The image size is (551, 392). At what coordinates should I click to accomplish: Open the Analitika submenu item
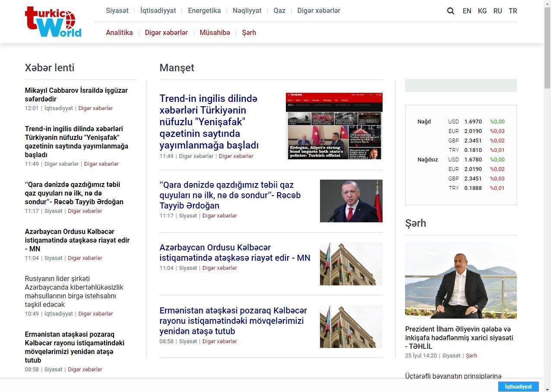click(119, 33)
